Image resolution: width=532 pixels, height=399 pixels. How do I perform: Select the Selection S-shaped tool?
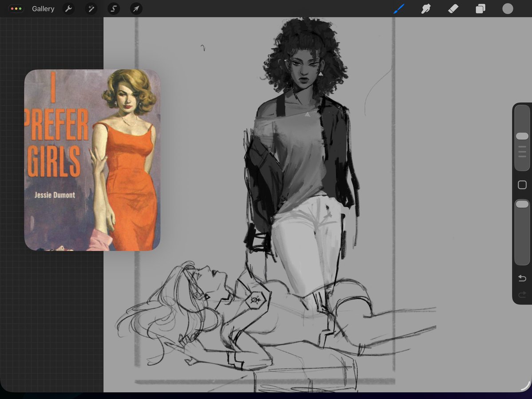tap(114, 9)
